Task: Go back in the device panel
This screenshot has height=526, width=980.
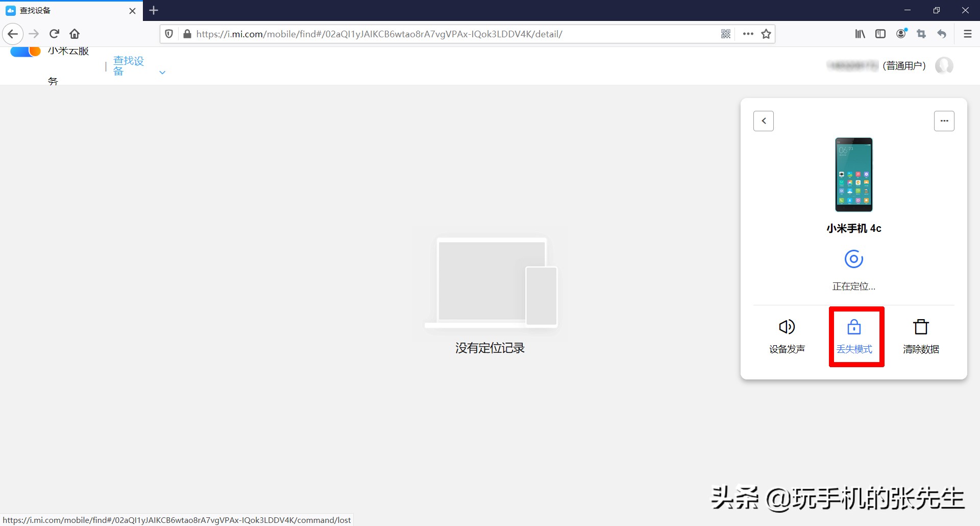Action: 764,121
